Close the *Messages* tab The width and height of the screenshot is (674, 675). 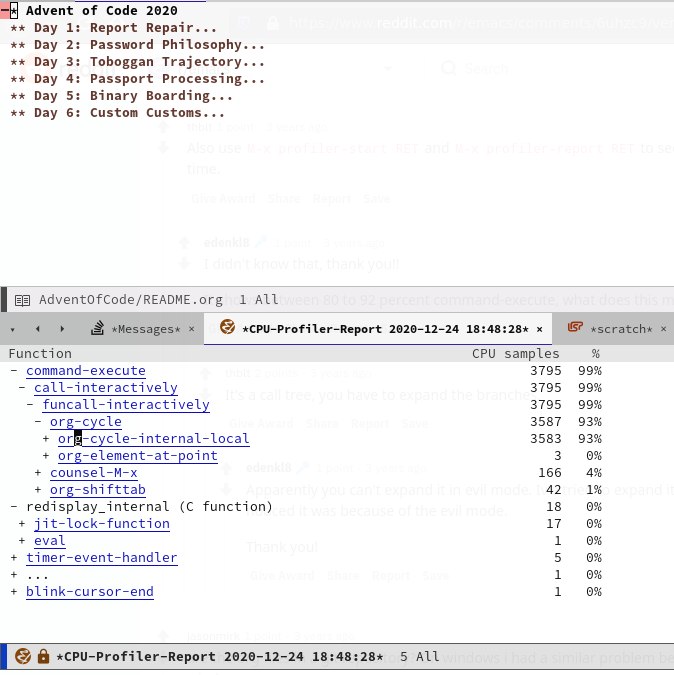point(192,329)
